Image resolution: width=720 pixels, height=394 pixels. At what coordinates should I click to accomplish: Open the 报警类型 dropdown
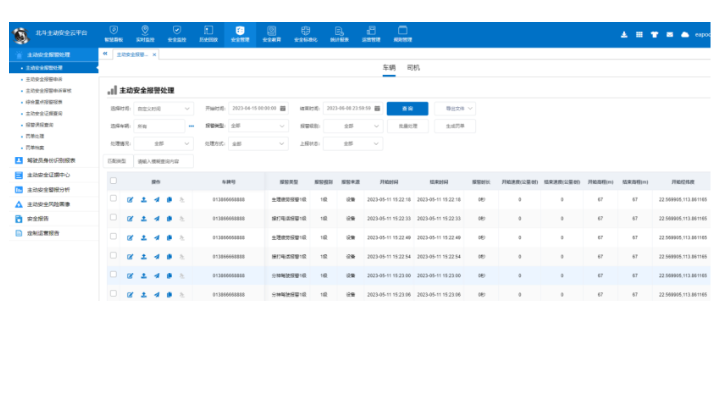point(258,126)
